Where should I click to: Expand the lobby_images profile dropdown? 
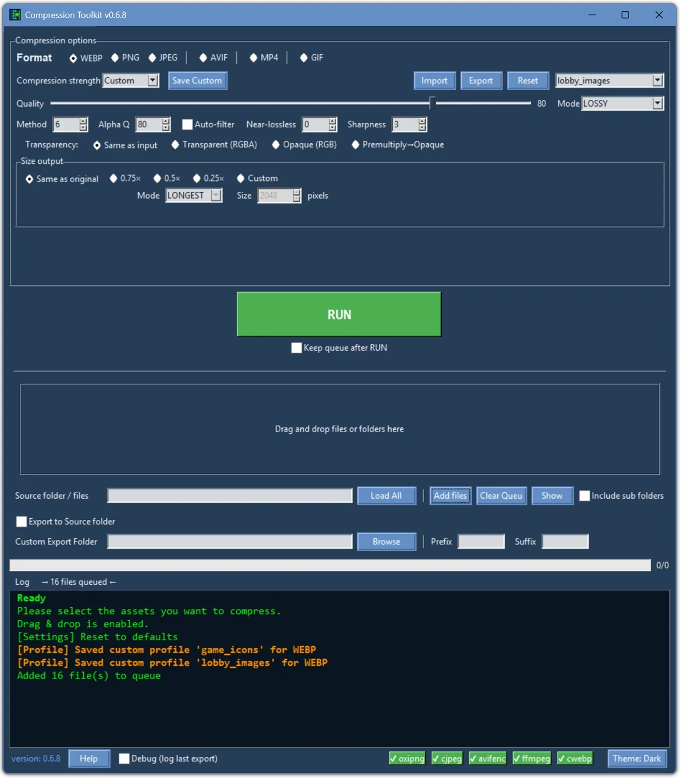tap(658, 80)
